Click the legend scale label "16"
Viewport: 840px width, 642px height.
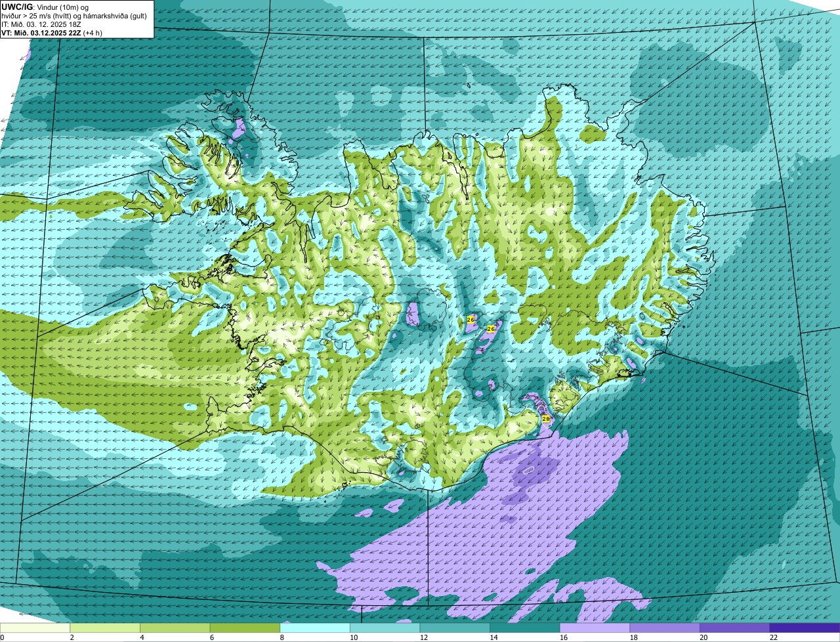click(564, 637)
